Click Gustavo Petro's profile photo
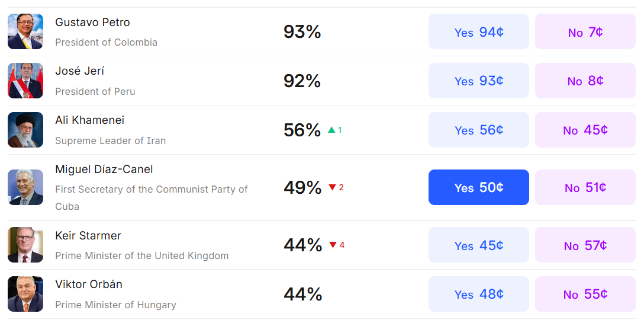This screenshot has width=644, height=323. (x=25, y=31)
